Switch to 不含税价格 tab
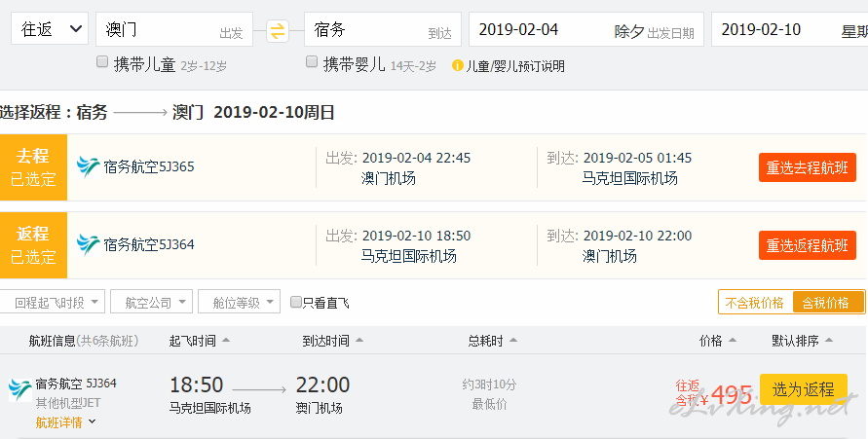 pos(755,303)
